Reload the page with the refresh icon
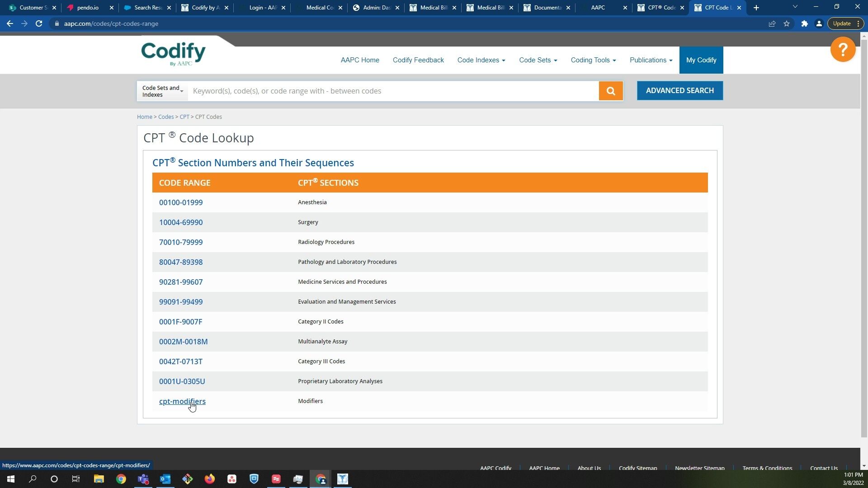868x488 pixels. [x=39, y=23]
